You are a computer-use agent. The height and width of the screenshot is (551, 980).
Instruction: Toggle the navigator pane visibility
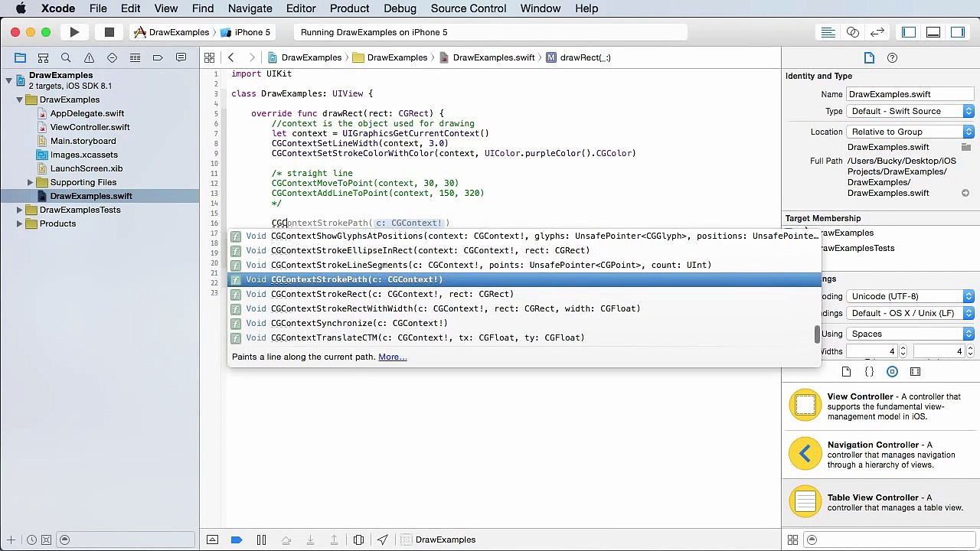[909, 32]
